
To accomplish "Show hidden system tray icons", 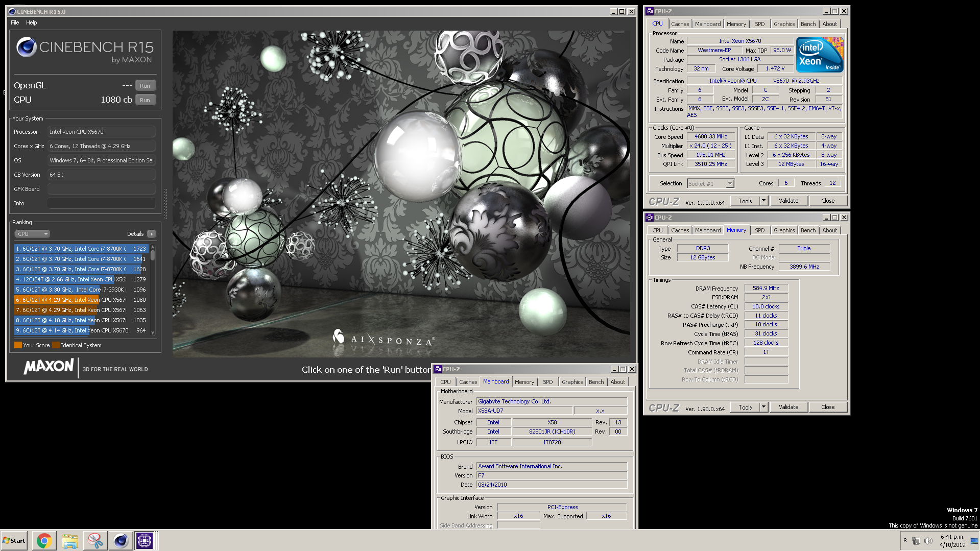I will [x=905, y=540].
